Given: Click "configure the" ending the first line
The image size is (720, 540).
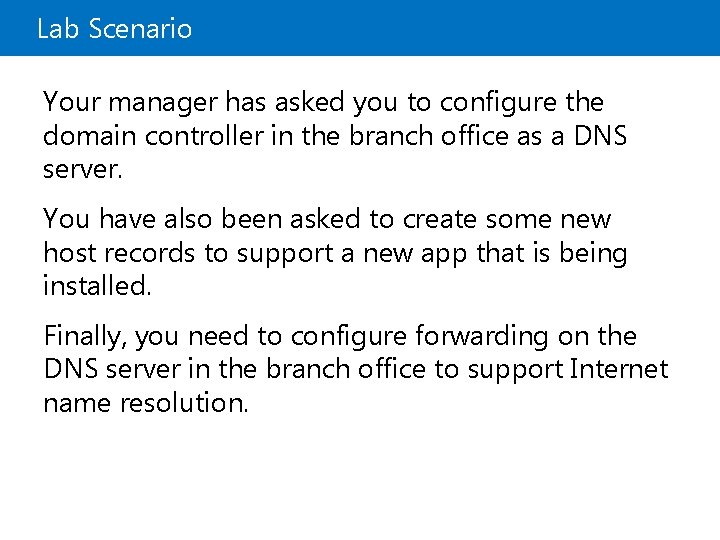Looking at the screenshot, I should click(532, 102).
